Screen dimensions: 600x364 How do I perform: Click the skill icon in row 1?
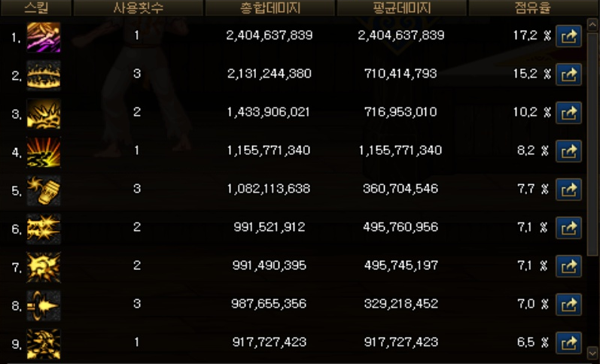[x=43, y=37]
